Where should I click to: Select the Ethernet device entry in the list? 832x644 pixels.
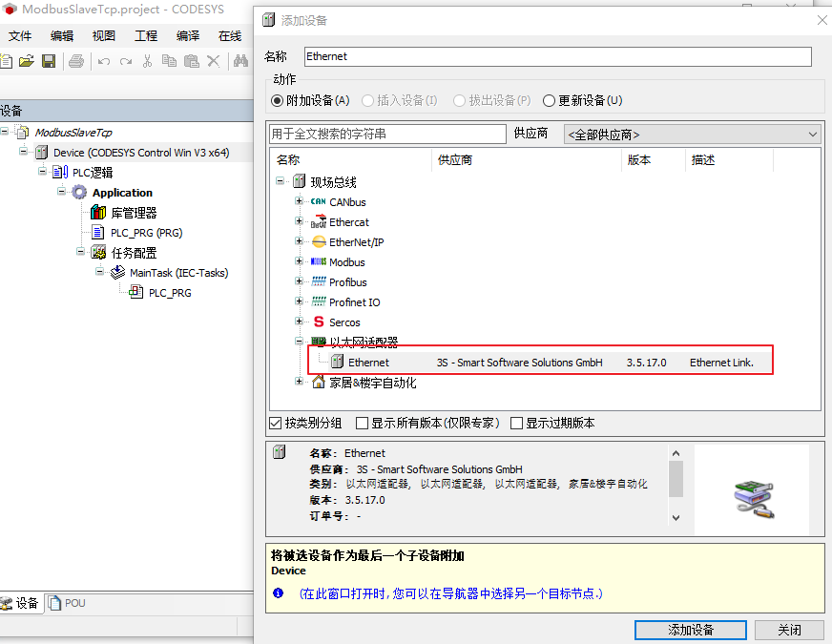tap(370, 362)
